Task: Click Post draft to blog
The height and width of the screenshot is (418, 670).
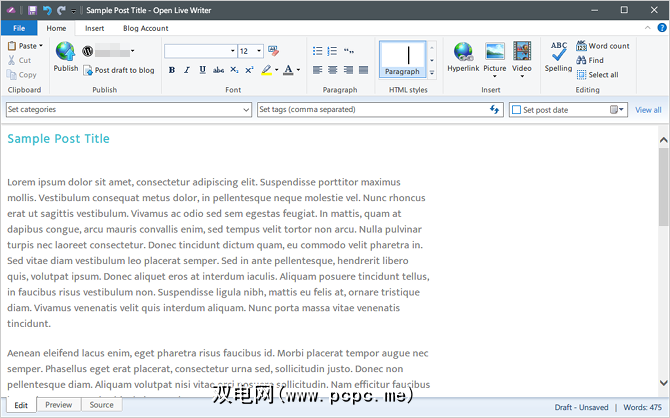Action: 118,70
